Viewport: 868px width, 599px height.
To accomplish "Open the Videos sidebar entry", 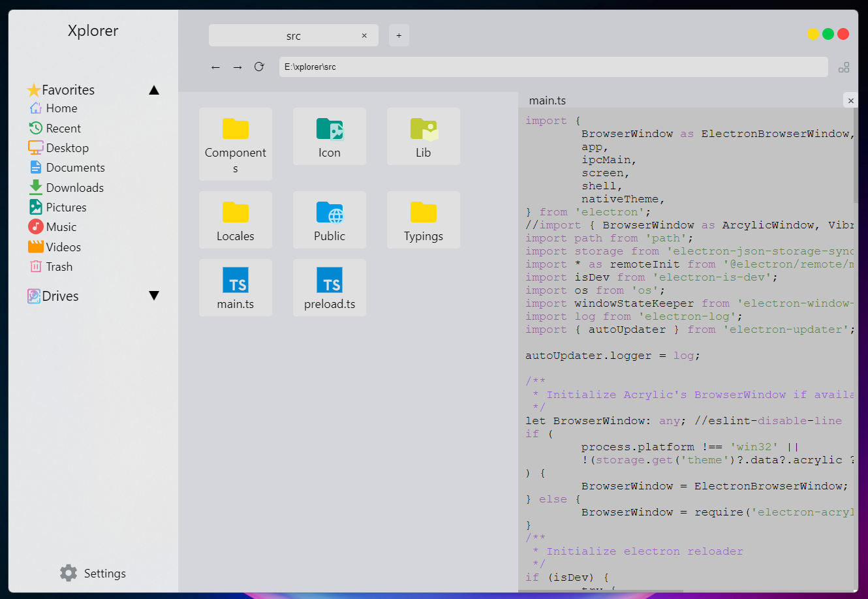I will (55, 247).
